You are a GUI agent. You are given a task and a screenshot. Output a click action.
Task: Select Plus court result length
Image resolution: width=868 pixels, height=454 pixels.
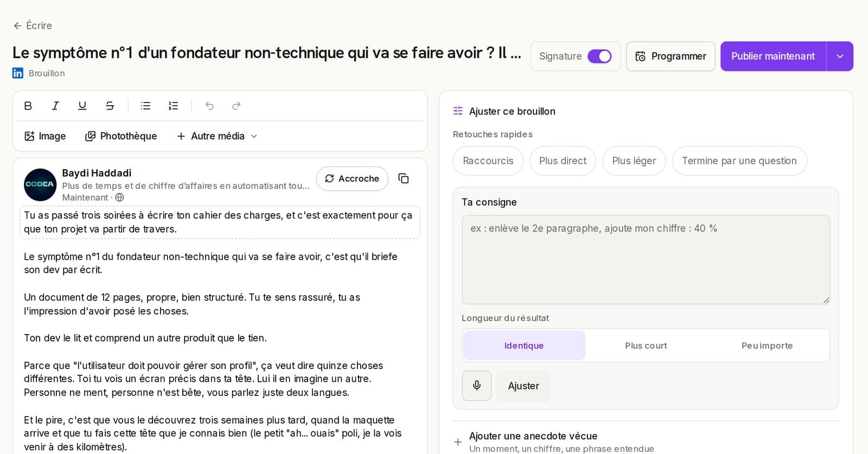(x=646, y=346)
